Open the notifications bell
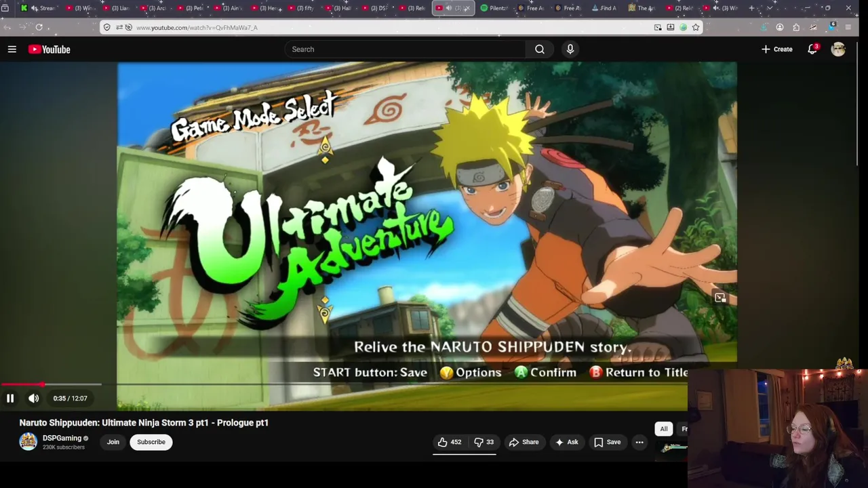868x488 pixels. (x=812, y=49)
